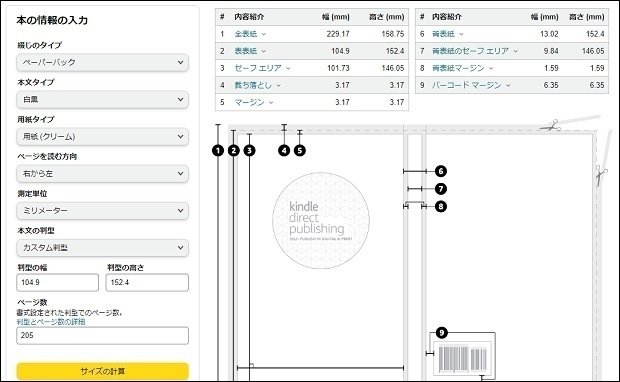Click the number 1 marker on the diagram
Screen dimensions: 620x382
pos(218,150)
